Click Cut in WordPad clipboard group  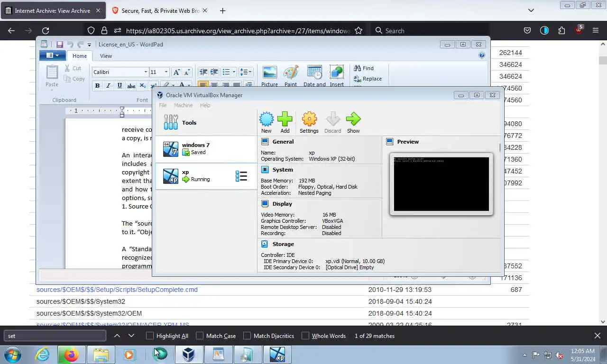(73, 68)
